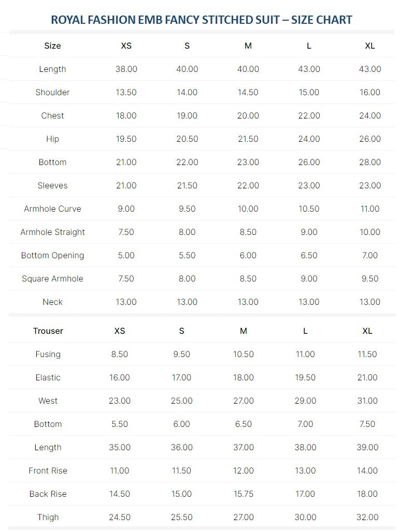Select the Square Armhole value 9.50
This screenshot has height=532, width=400.
coord(370,279)
